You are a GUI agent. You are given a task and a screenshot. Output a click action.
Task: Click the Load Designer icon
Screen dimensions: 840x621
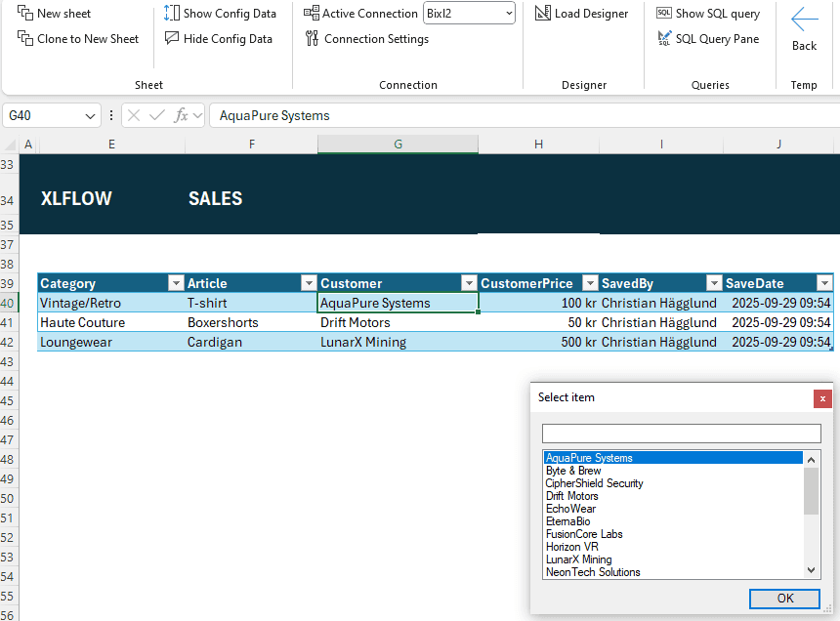click(x=543, y=14)
